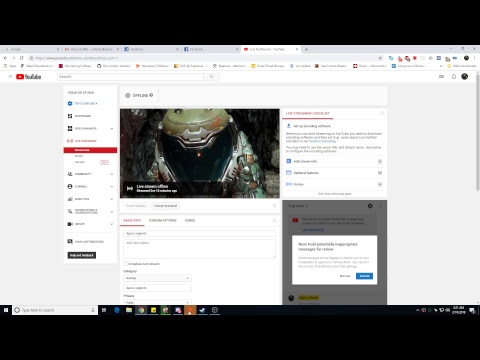Switch to the first Facebook browser tab
This screenshot has width=480, height=360.
point(150,49)
